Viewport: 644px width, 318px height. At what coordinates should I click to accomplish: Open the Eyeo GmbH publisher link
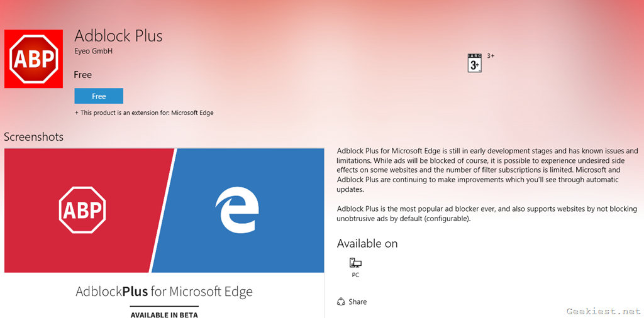(x=93, y=51)
